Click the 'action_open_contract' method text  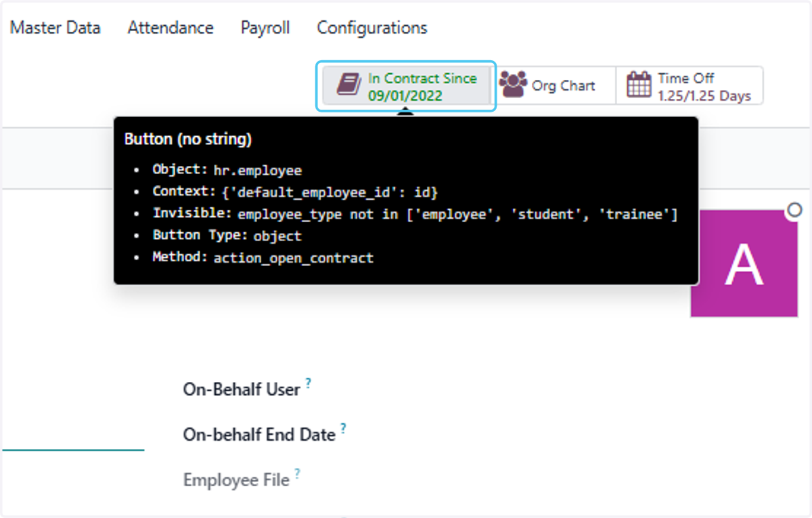pyautogui.click(x=294, y=258)
